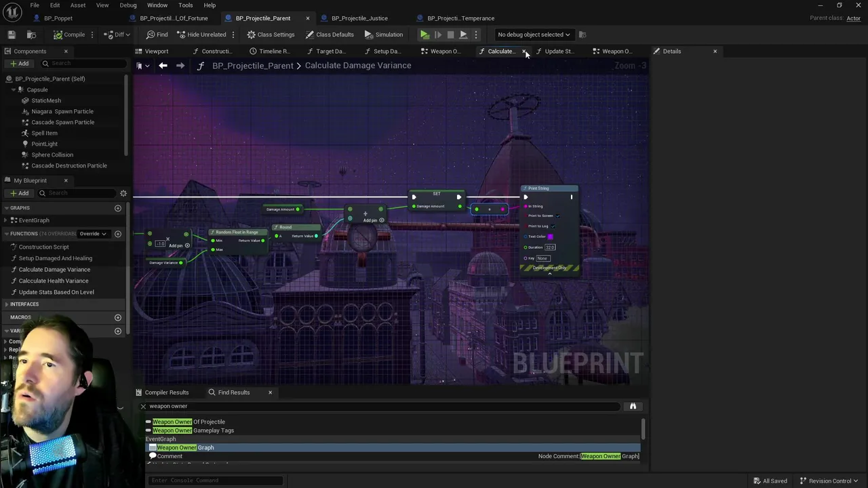Compile the blueprint
868x488 pixels.
pyautogui.click(x=69, y=35)
